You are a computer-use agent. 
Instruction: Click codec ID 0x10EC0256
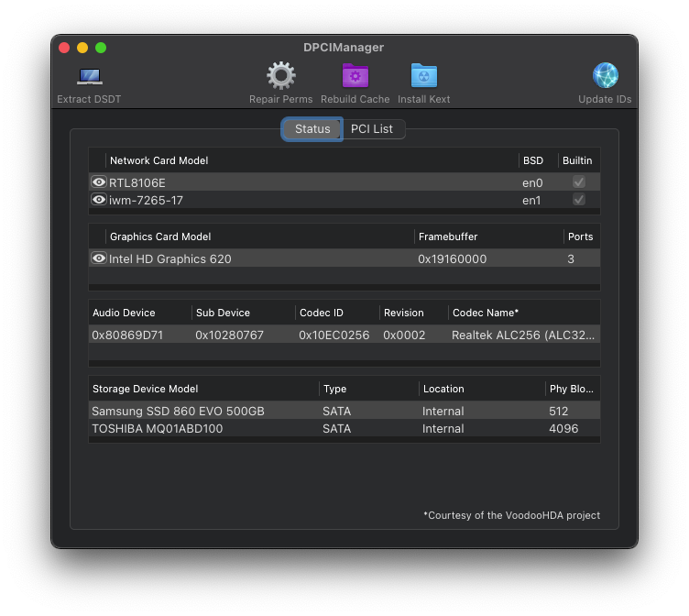(334, 335)
